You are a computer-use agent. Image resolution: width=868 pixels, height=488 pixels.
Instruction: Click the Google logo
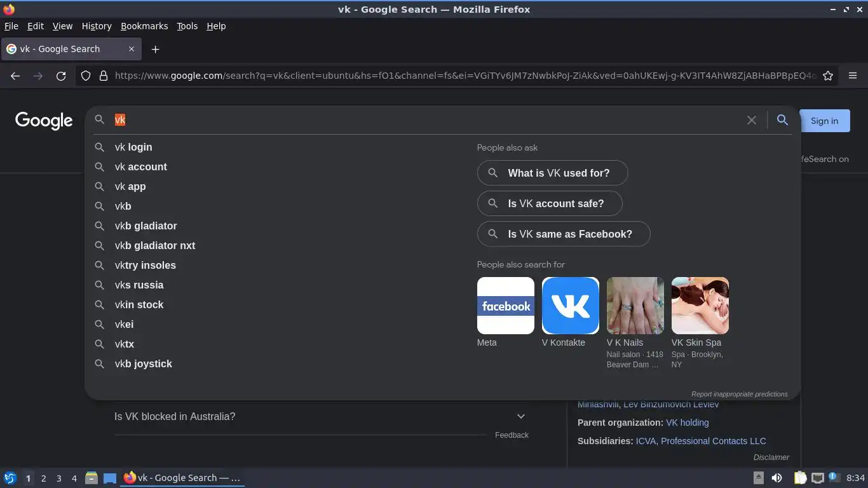pyautogui.click(x=44, y=121)
